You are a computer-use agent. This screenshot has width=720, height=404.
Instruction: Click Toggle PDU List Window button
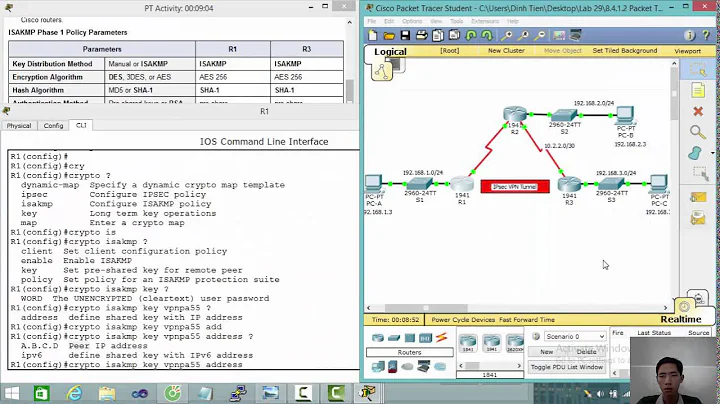coord(567,367)
